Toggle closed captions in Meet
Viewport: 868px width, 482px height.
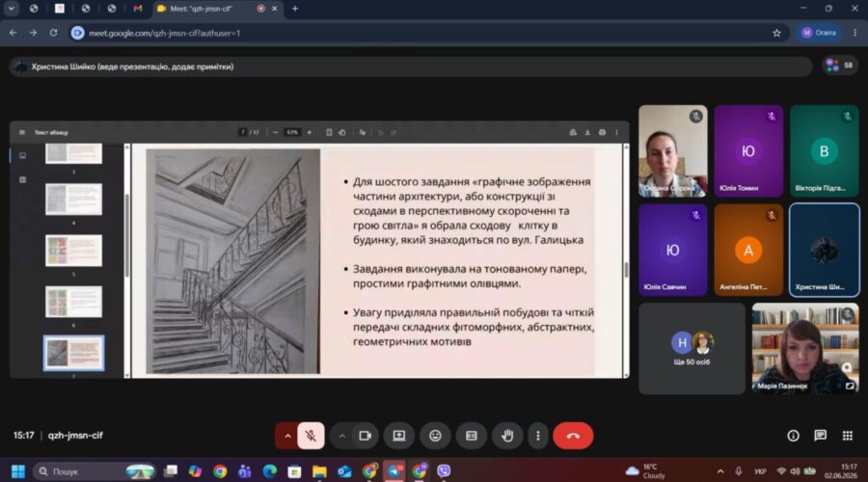coord(471,436)
